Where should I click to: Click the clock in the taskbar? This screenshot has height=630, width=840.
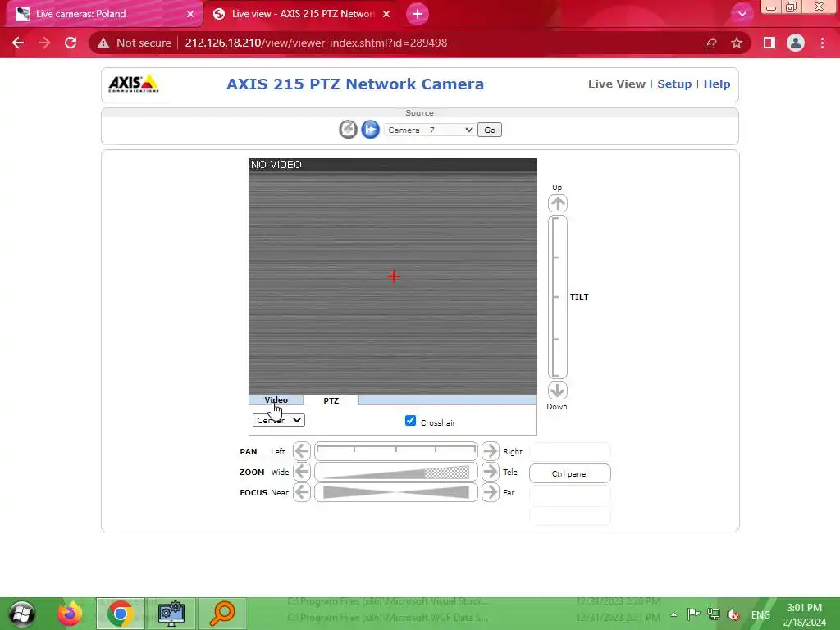[804, 614]
